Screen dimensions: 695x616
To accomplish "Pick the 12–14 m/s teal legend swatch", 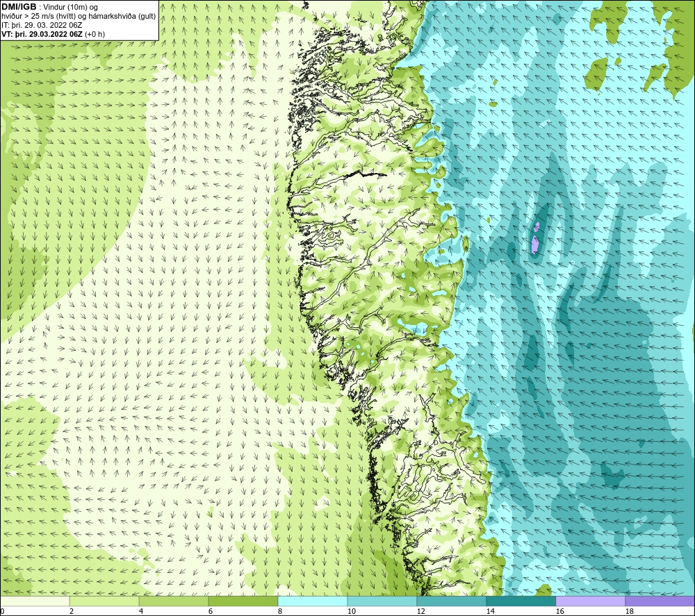I will (x=451, y=601).
